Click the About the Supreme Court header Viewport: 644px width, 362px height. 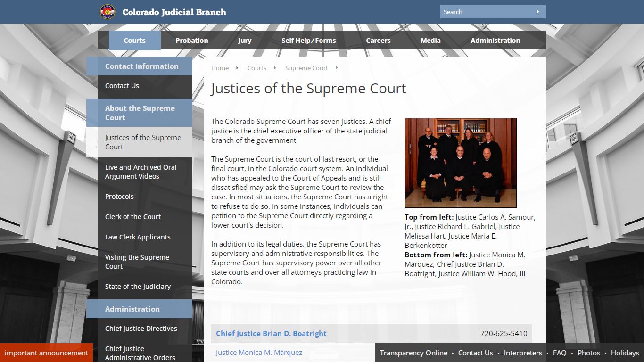[x=139, y=113]
